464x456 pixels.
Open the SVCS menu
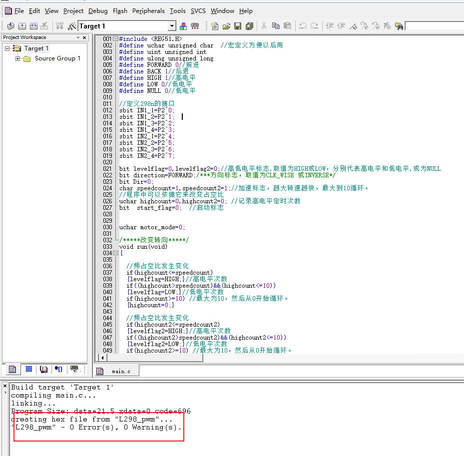pos(198,11)
